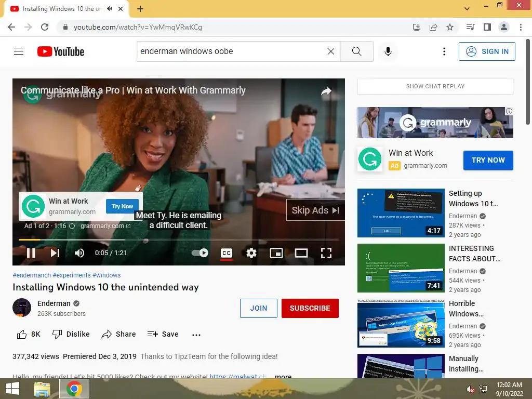Click the taskbar clock
This screenshot has height=399, width=532.
click(509, 389)
